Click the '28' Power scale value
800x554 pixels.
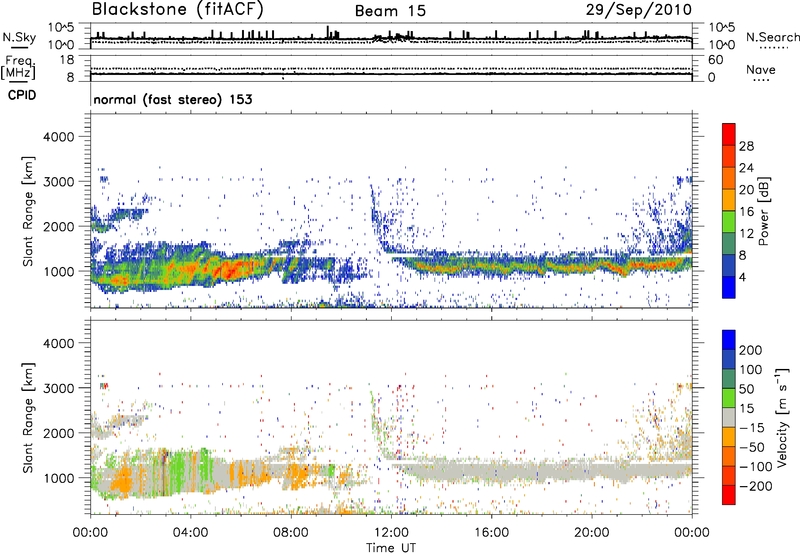[746, 146]
